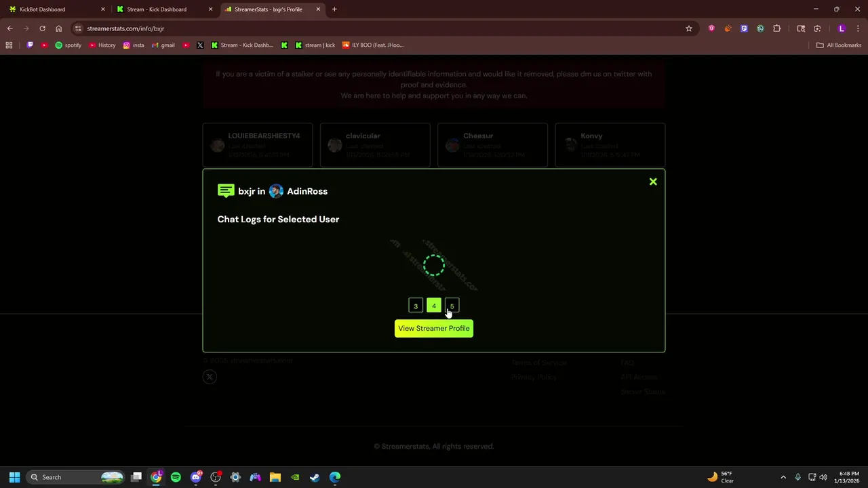Open X bookmark icon
The image size is (868, 488).
(x=200, y=45)
